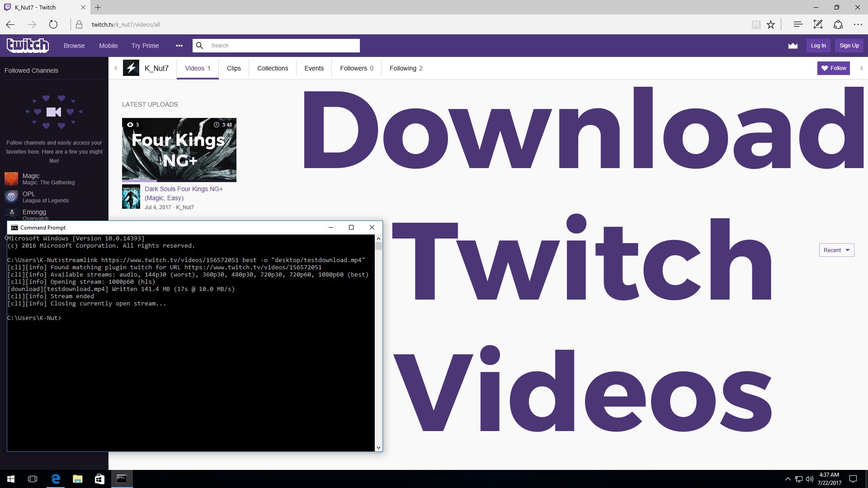This screenshot has height=488, width=868.
Task: Close the K_Nut7 - Twitch tab
Action: [x=83, y=7]
